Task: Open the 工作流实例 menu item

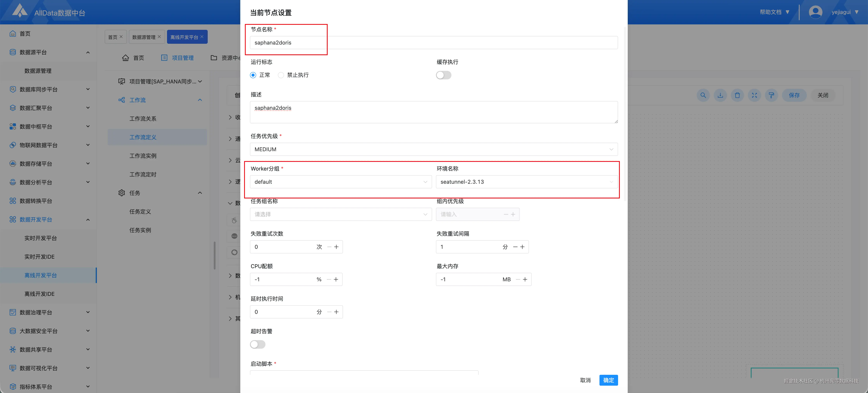Action: pyautogui.click(x=143, y=156)
